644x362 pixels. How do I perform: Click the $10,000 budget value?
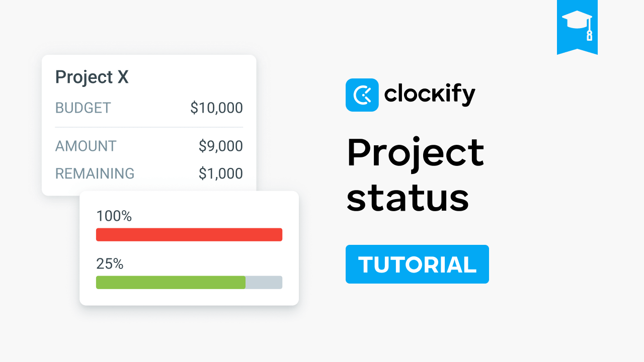click(216, 108)
